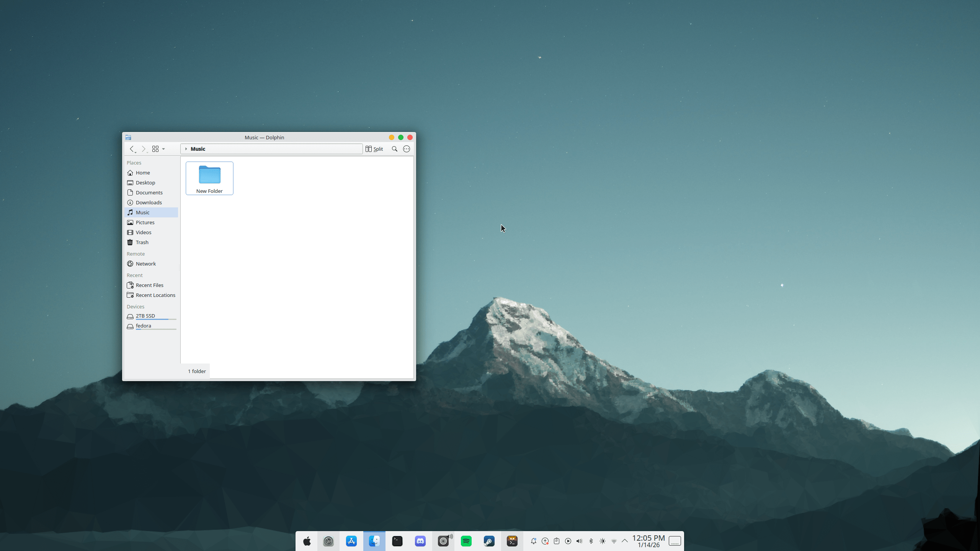Open System Settings from the dock

click(328, 541)
